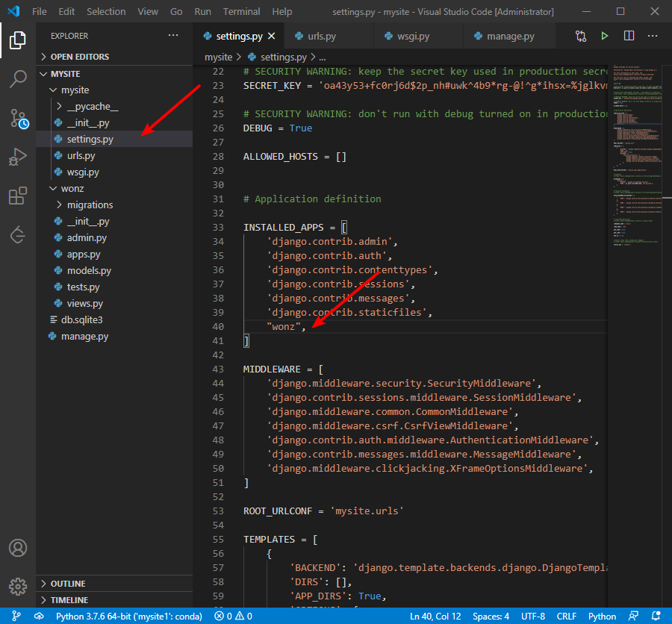Select language mode Python in status bar
This screenshot has height=624, width=672.
[602, 617]
